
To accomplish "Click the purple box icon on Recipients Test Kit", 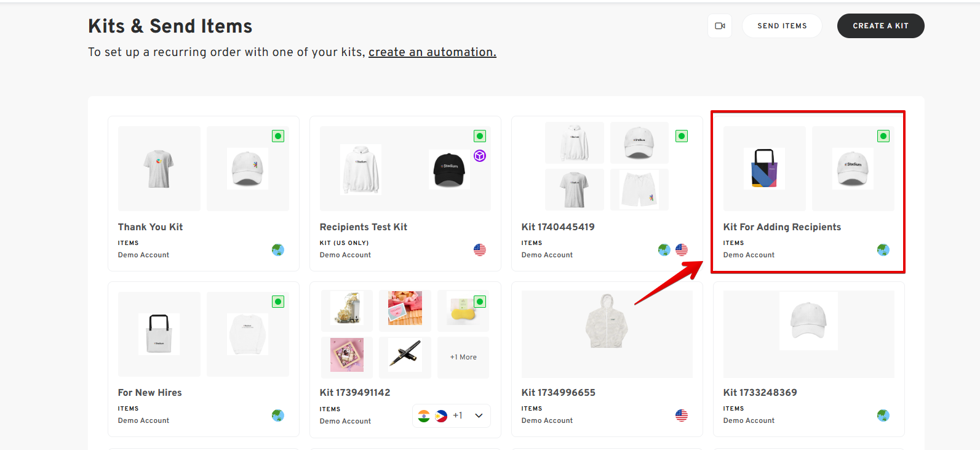I will click(480, 156).
